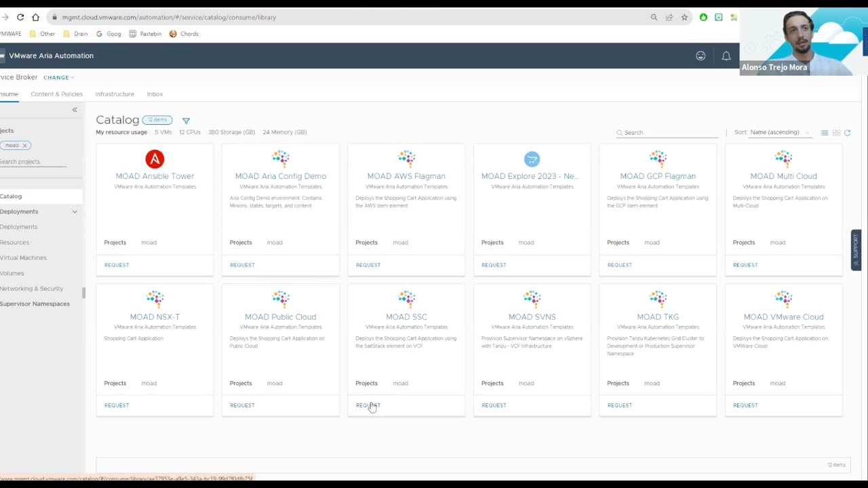Click the '24 Memory (GB)' usage text
This screenshot has width=868, height=488.
(285, 132)
